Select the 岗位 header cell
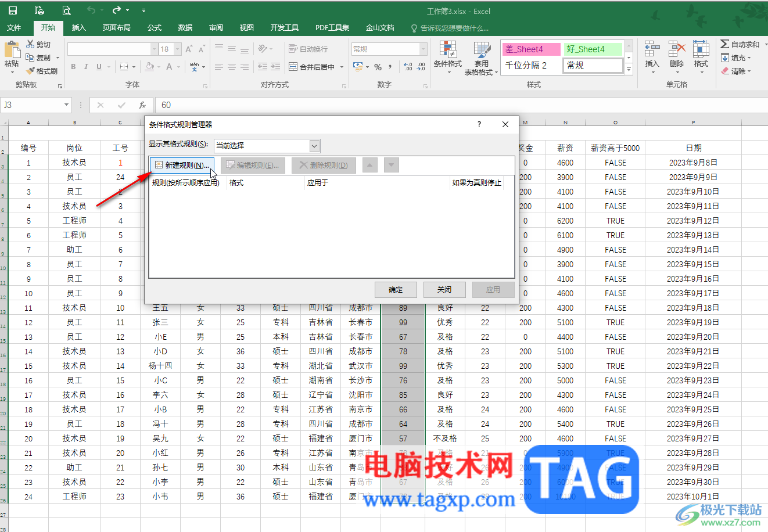The image size is (768, 532). click(x=74, y=148)
